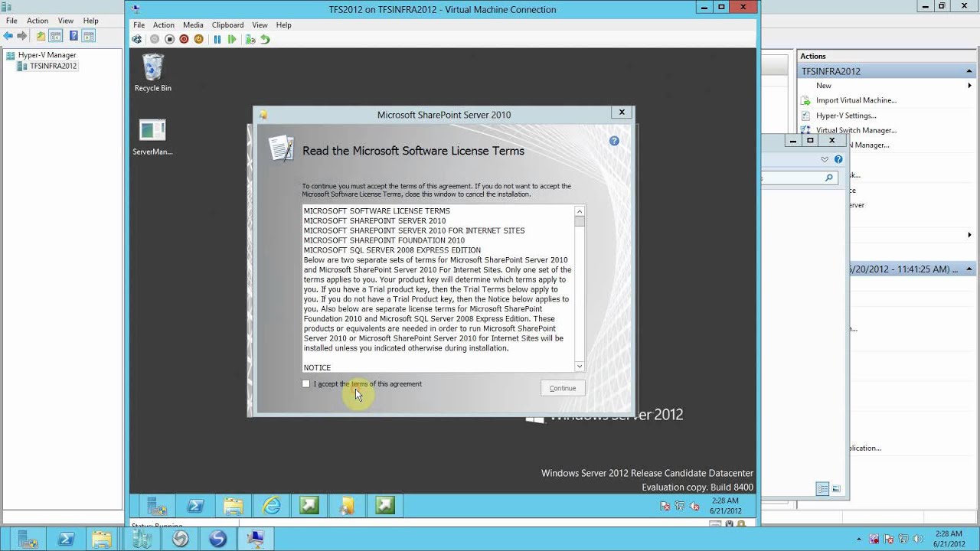Image resolution: width=980 pixels, height=551 pixels.
Task: Collapse the TFSINFRA2012 Actions section
Action: 970,71
